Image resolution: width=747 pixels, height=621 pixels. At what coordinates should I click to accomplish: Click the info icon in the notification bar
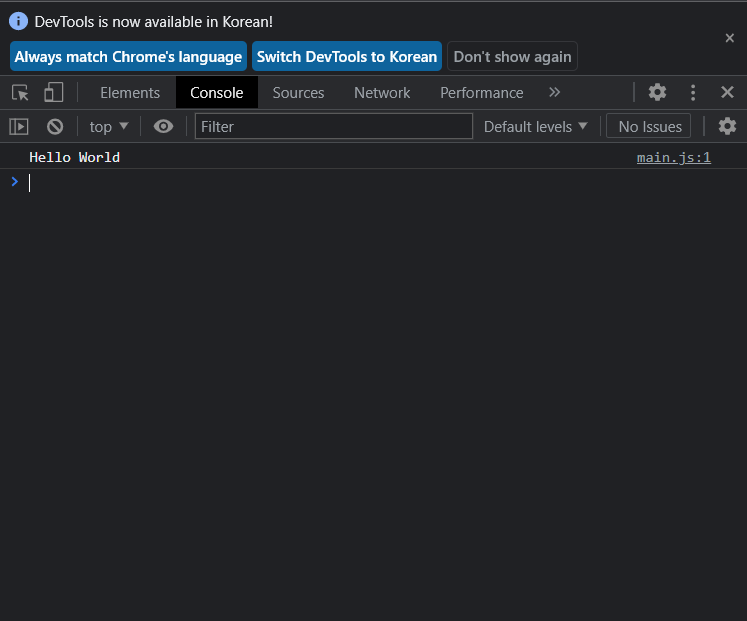[19, 21]
